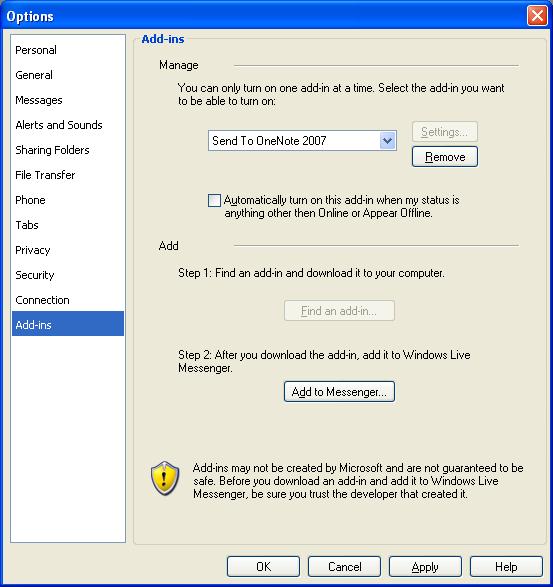Close the Options window with the red X
Image resolution: width=553 pixels, height=587 pixels.
[537, 16]
